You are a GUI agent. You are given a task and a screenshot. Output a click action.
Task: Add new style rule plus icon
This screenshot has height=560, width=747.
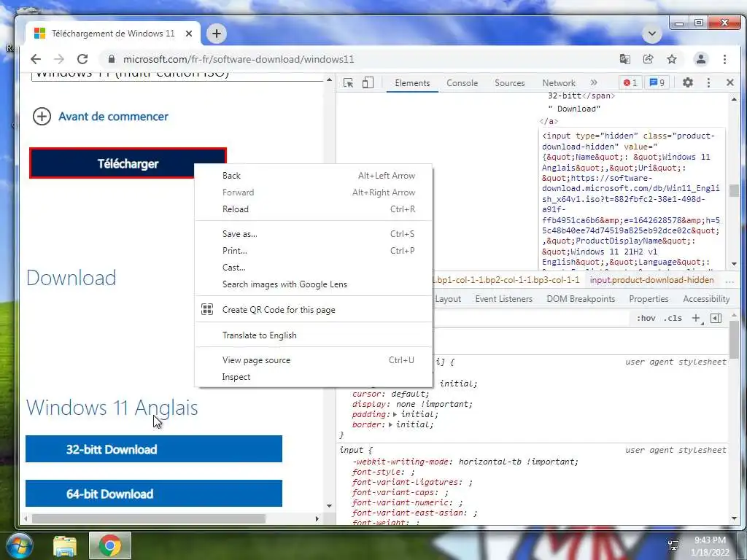click(x=696, y=318)
